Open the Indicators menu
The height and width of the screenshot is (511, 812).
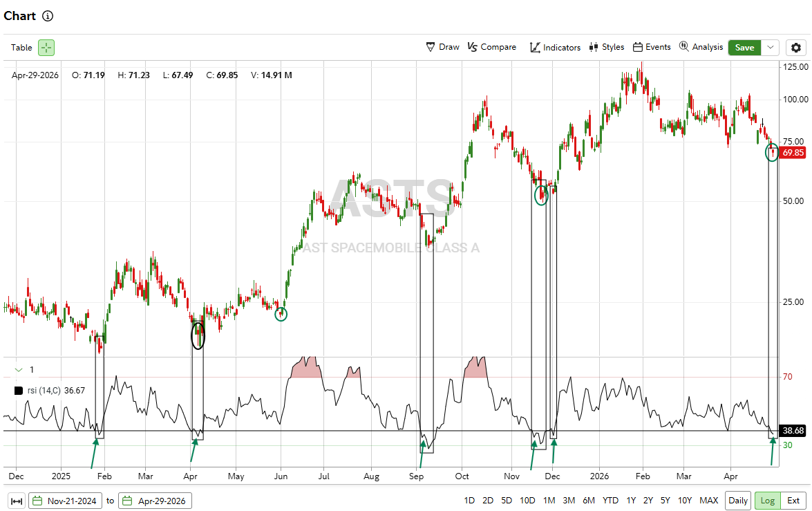click(555, 47)
